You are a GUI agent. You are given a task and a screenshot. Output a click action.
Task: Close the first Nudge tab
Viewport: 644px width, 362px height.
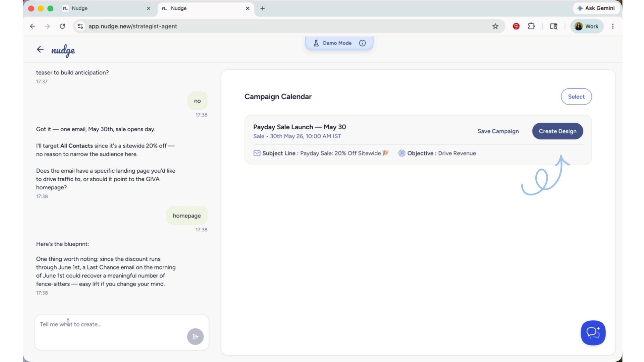click(x=149, y=8)
